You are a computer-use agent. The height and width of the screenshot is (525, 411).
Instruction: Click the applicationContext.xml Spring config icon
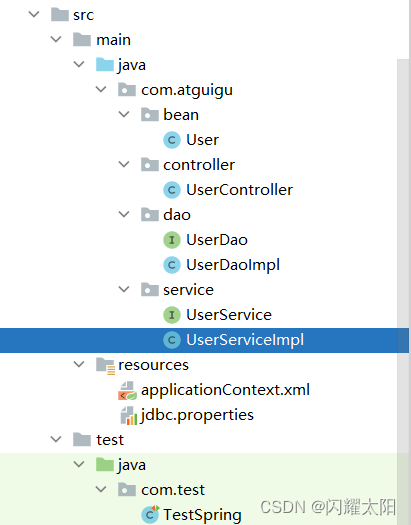tap(127, 390)
